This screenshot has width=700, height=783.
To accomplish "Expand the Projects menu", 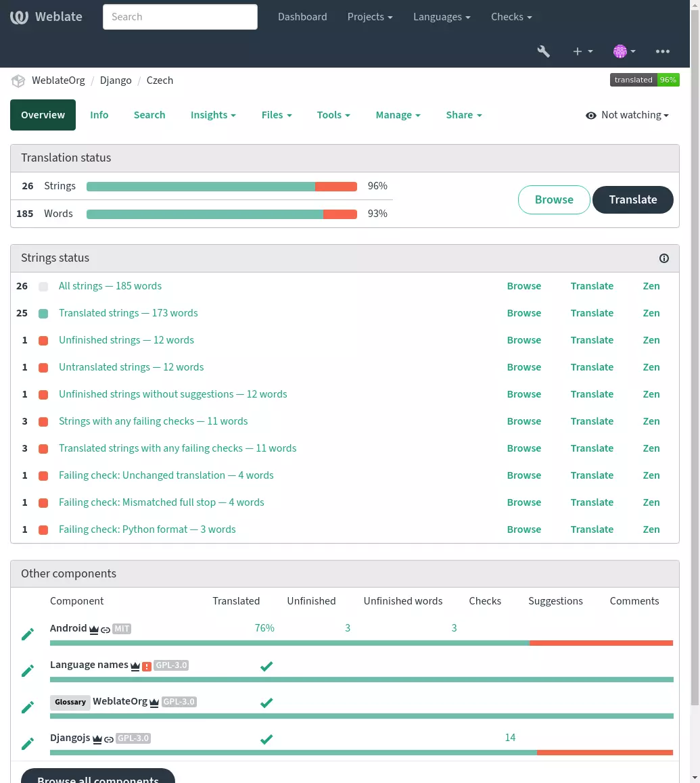I will click(370, 16).
